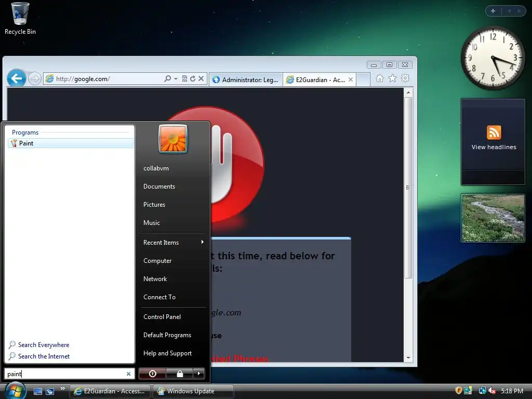Click the Windows Update tray icon

(468, 391)
